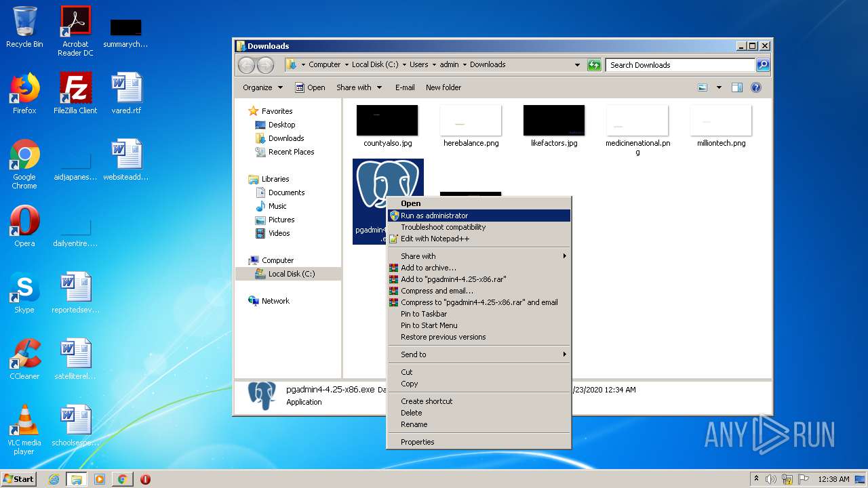Click the Open toolbar button

click(x=310, y=87)
